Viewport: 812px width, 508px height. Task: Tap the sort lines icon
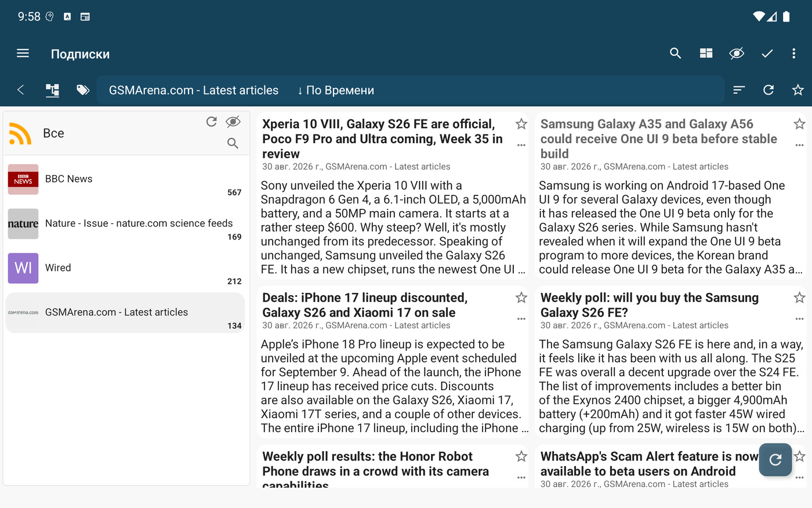click(x=739, y=90)
